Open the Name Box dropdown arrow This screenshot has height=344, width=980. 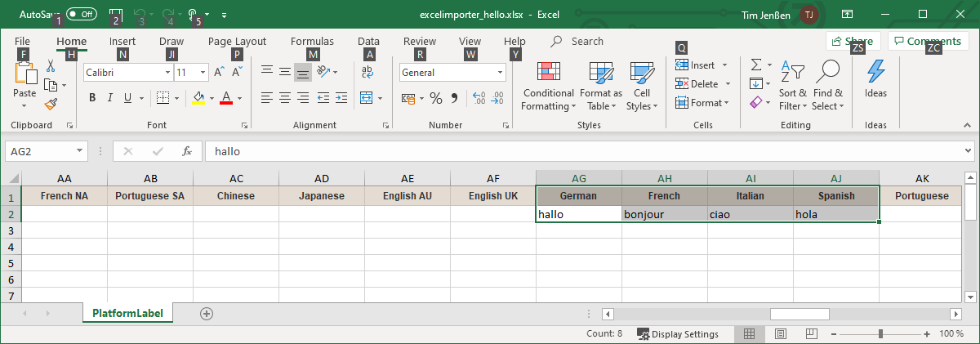79,151
